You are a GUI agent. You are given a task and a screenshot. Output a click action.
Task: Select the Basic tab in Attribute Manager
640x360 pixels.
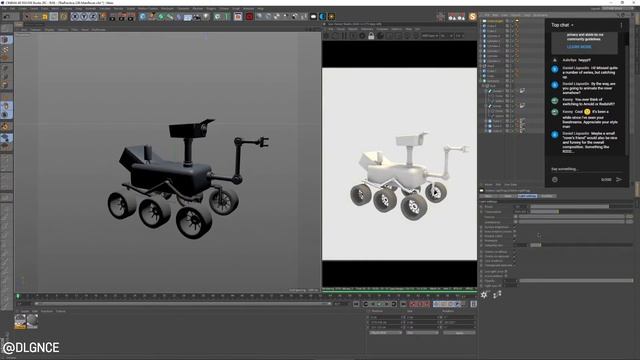[x=489, y=196]
